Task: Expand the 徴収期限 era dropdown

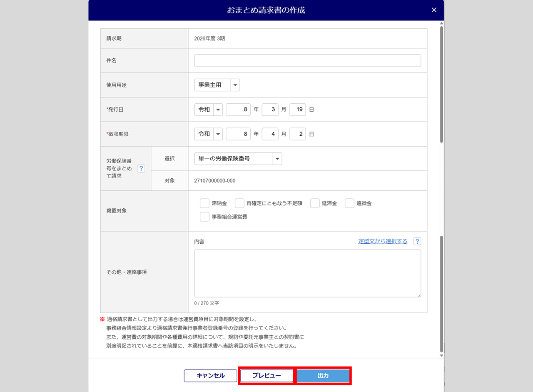Action: pos(209,134)
